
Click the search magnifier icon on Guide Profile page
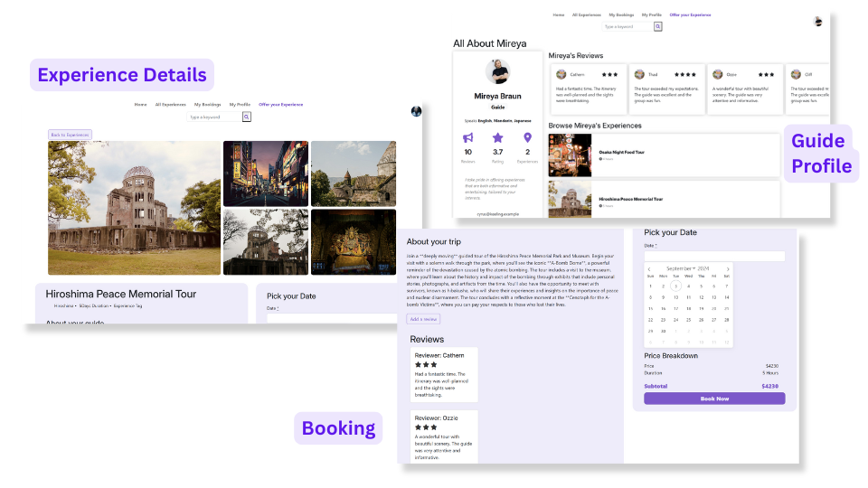(x=657, y=26)
